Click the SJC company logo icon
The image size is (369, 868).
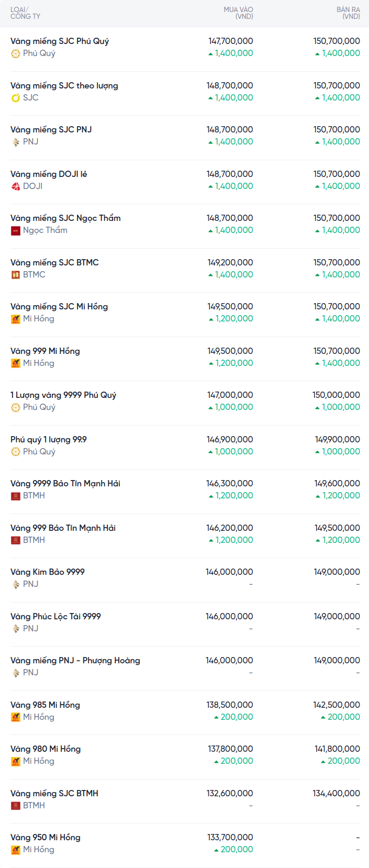pyautogui.click(x=16, y=98)
